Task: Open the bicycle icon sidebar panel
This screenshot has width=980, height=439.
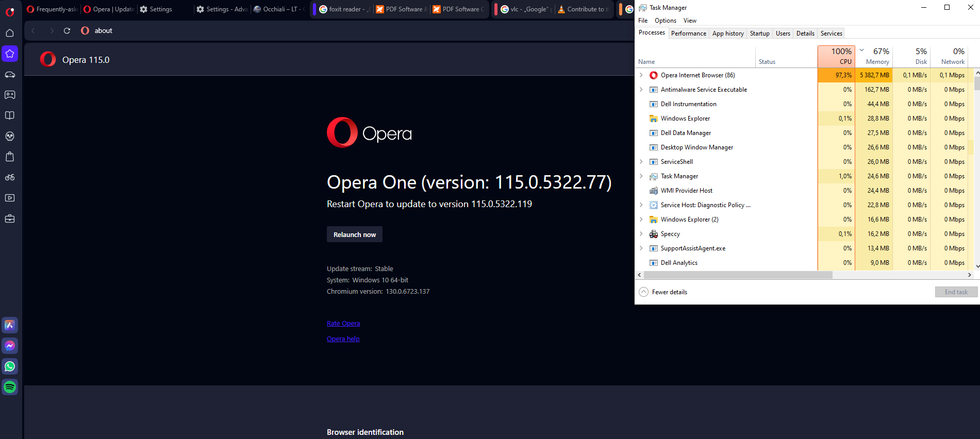Action: (10, 177)
